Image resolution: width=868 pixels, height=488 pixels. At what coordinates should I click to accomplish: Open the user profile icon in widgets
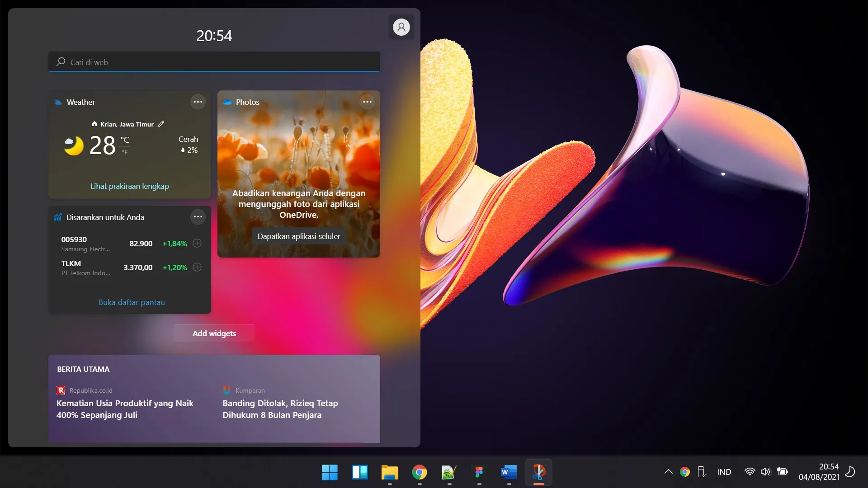click(401, 27)
